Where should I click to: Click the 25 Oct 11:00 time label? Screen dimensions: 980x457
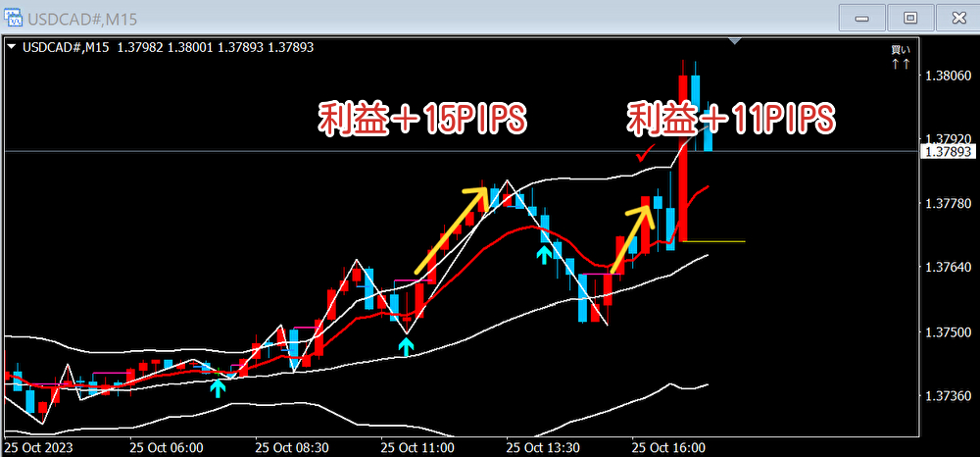417,447
